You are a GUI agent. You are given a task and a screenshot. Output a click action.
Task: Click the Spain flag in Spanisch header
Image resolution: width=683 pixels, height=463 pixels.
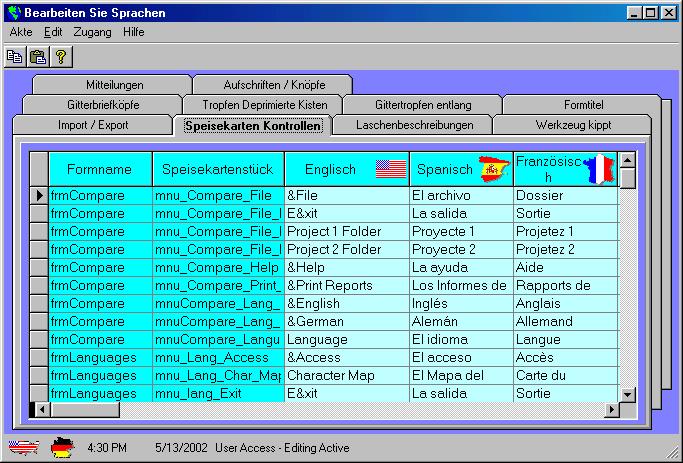pyautogui.click(x=493, y=169)
